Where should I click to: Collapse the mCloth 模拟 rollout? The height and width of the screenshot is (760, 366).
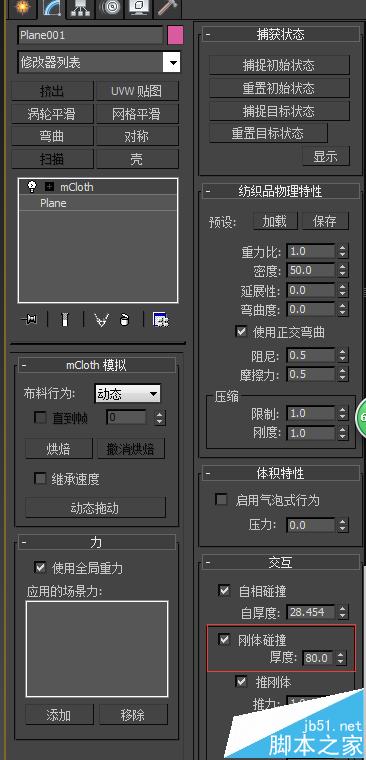(x=96, y=365)
